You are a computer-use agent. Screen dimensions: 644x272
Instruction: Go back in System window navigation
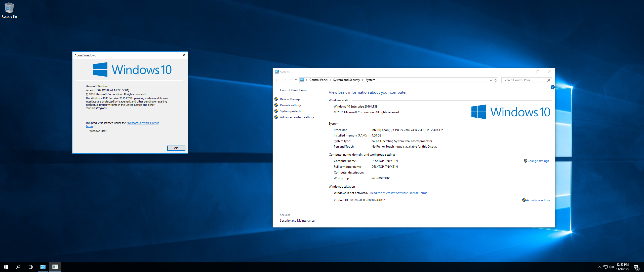[x=277, y=80]
